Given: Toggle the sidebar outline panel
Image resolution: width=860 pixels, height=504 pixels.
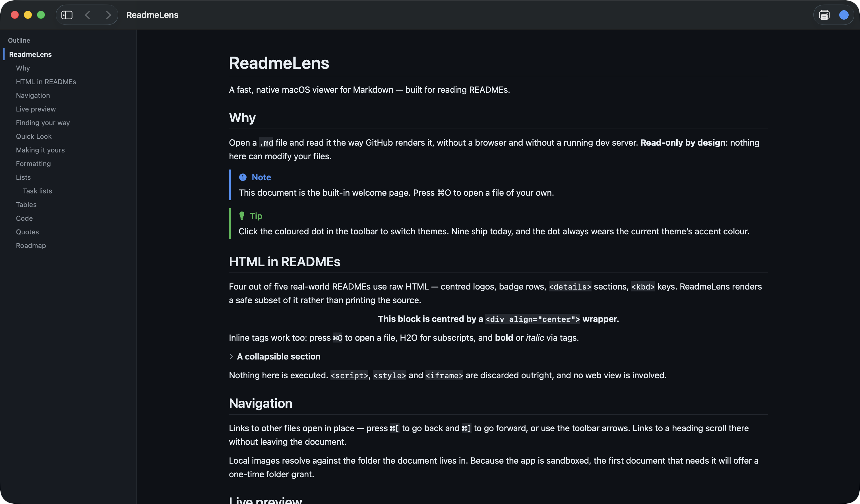Looking at the screenshot, I should [67, 15].
